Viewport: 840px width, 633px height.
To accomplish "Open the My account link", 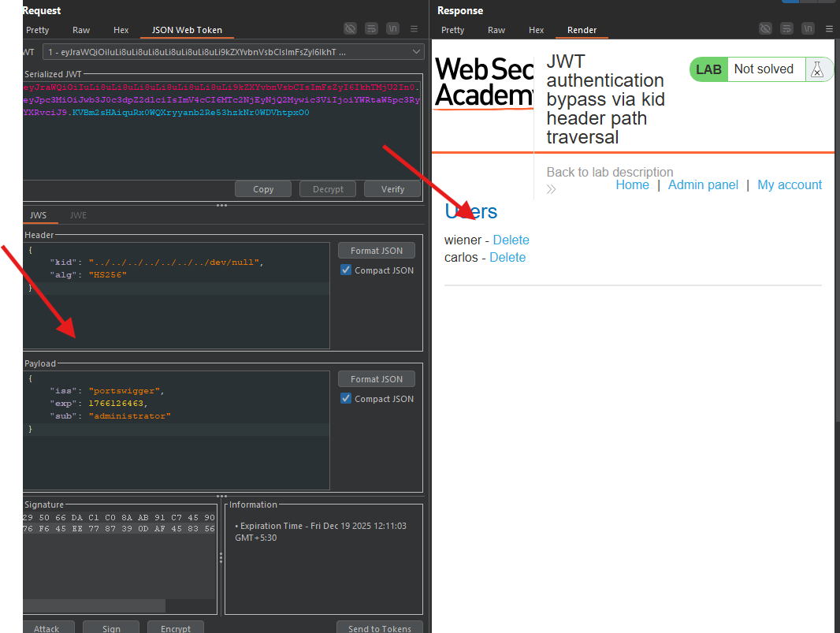I will click(x=790, y=185).
